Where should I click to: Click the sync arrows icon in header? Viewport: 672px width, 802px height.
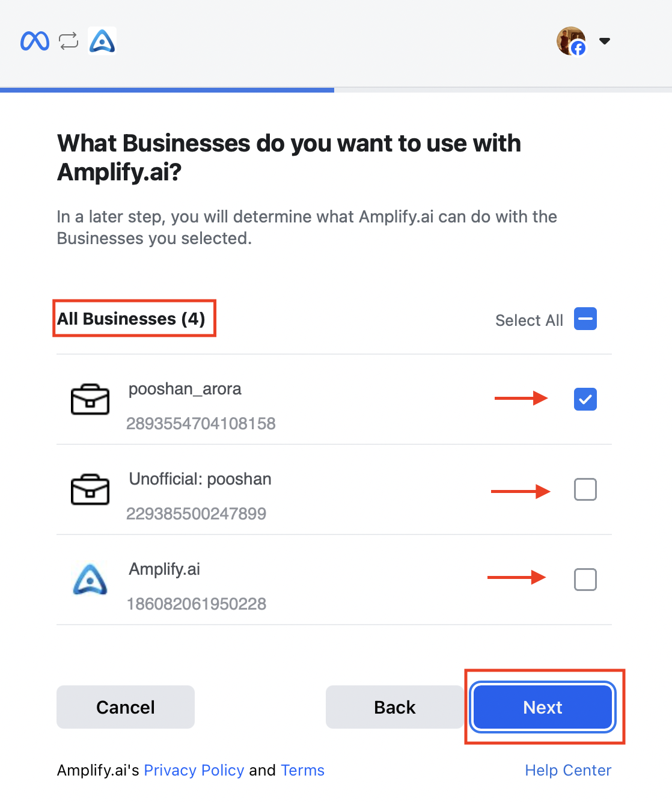[x=69, y=41]
